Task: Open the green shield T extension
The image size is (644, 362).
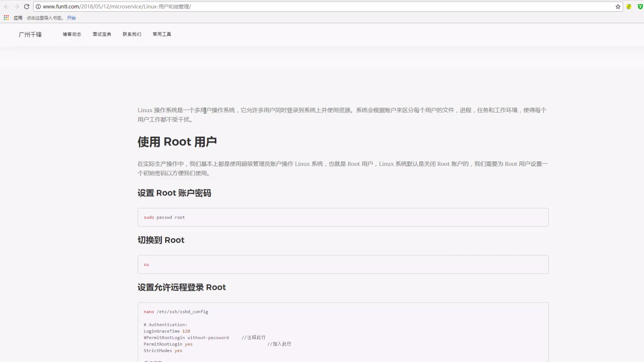Action: click(640, 6)
